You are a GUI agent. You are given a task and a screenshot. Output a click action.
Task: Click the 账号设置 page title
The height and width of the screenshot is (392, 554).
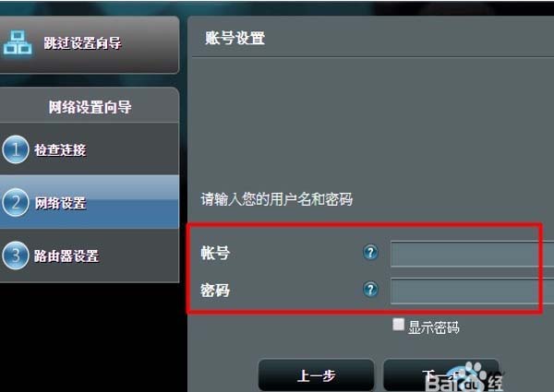[x=235, y=38]
